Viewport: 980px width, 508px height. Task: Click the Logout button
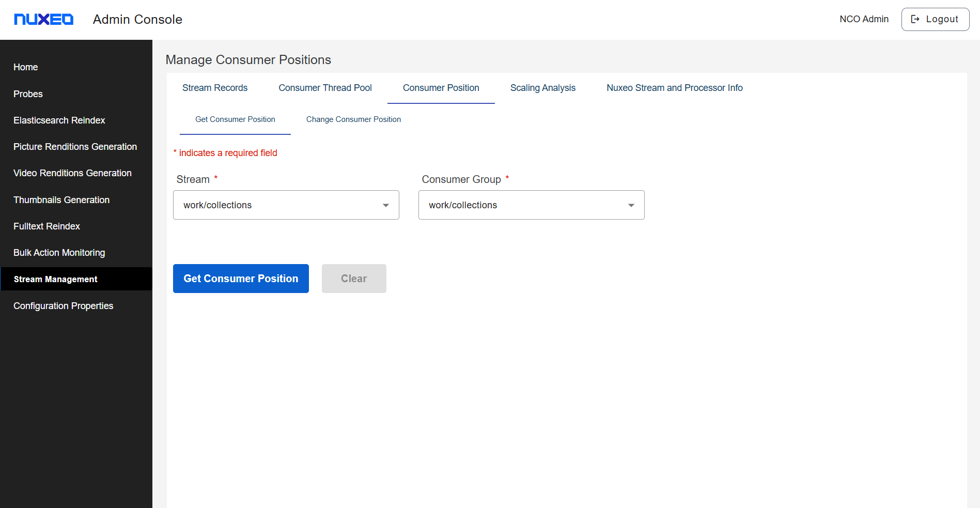(935, 19)
